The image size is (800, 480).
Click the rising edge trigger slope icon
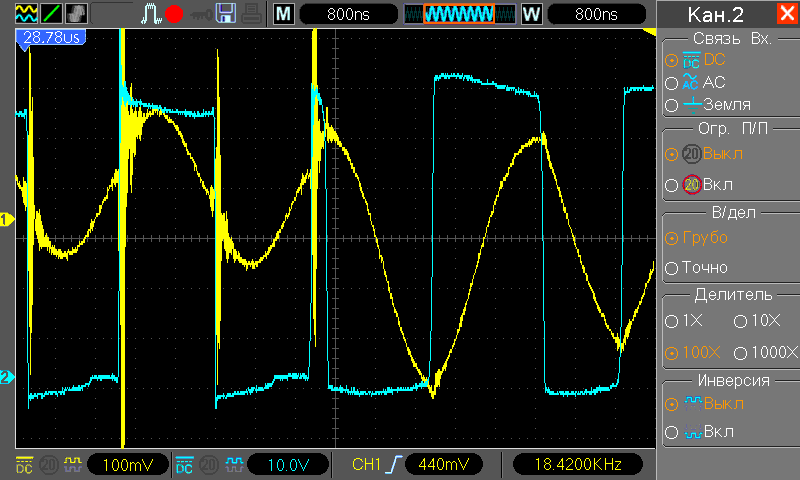click(393, 464)
